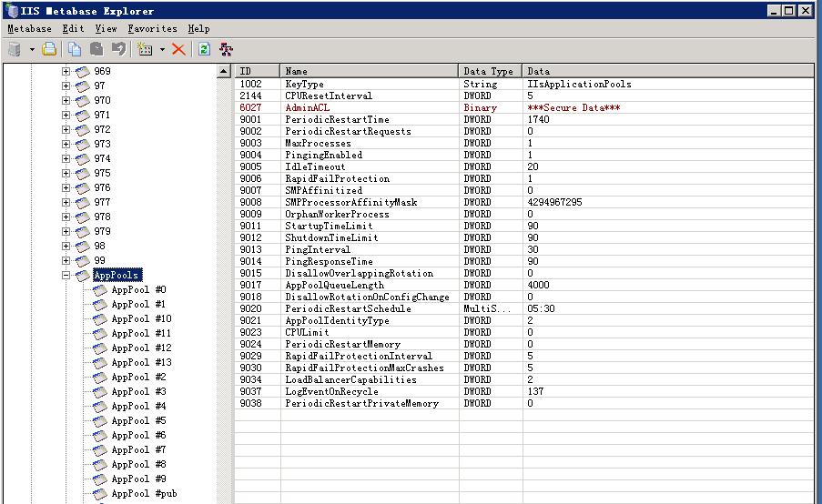Select the AppPool #13 tree item
The image size is (822, 504).
coord(141,363)
